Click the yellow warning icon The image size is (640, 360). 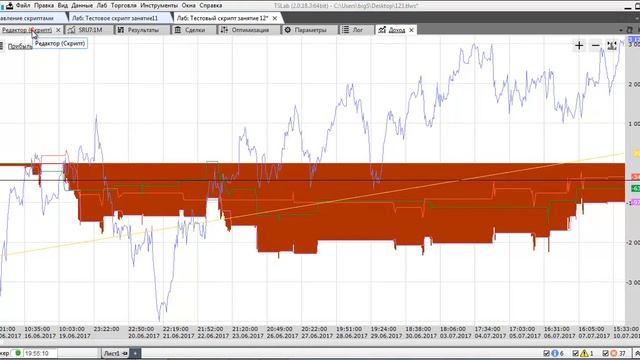(584, 353)
